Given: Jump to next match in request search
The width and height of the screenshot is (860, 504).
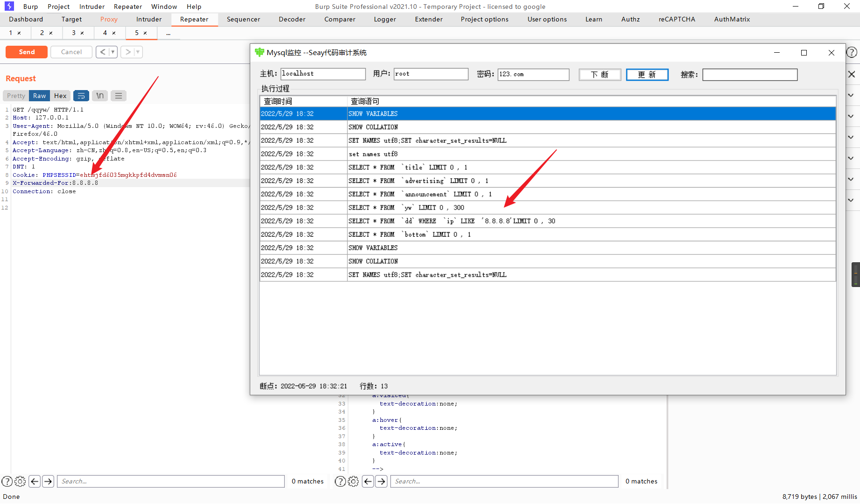Looking at the screenshot, I should click(x=48, y=481).
